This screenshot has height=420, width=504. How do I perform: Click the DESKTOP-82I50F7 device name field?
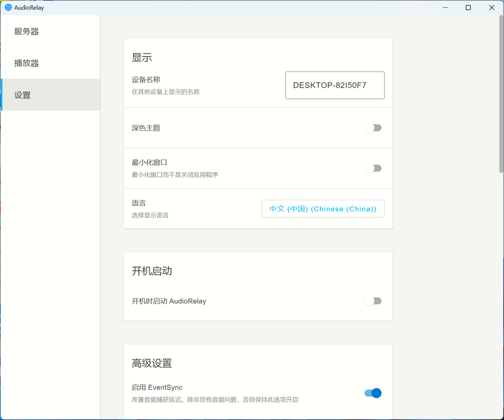point(335,85)
